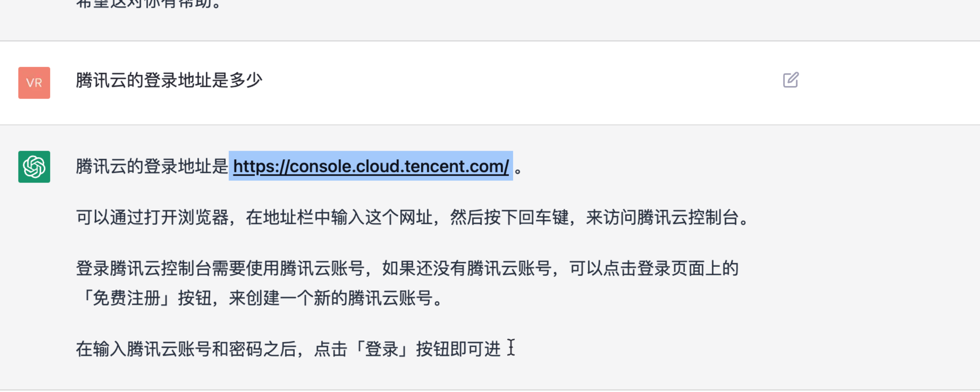Click the 「登录」 text in the last line
This screenshot has height=392, width=980.
pyautogui.click(x=382, y=349)
